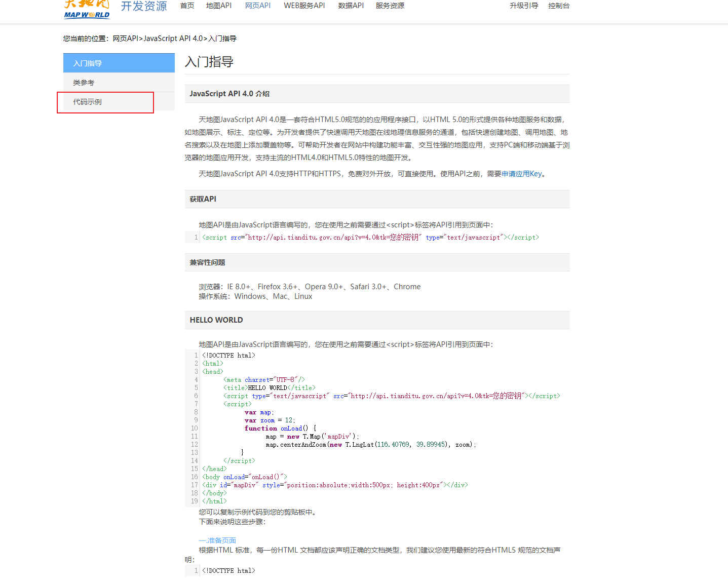
Task: Open the 控制台 link
Action: (x=559, y=6)
